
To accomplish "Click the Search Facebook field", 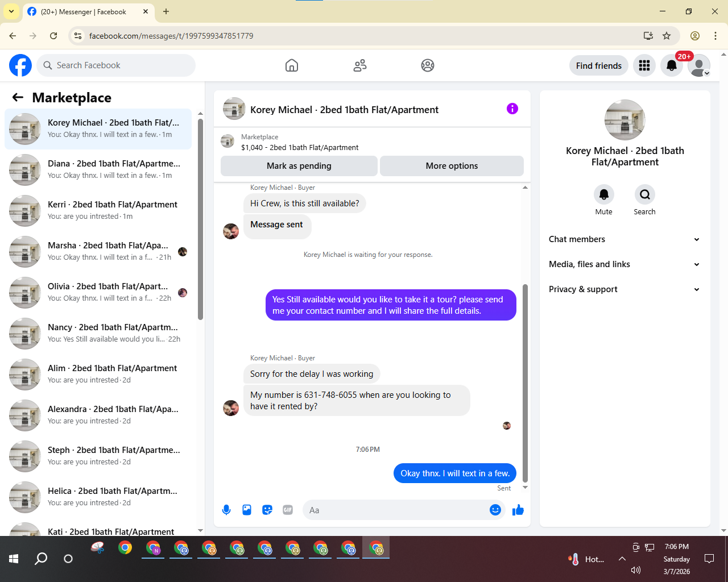I will click(x=116, y=65).
